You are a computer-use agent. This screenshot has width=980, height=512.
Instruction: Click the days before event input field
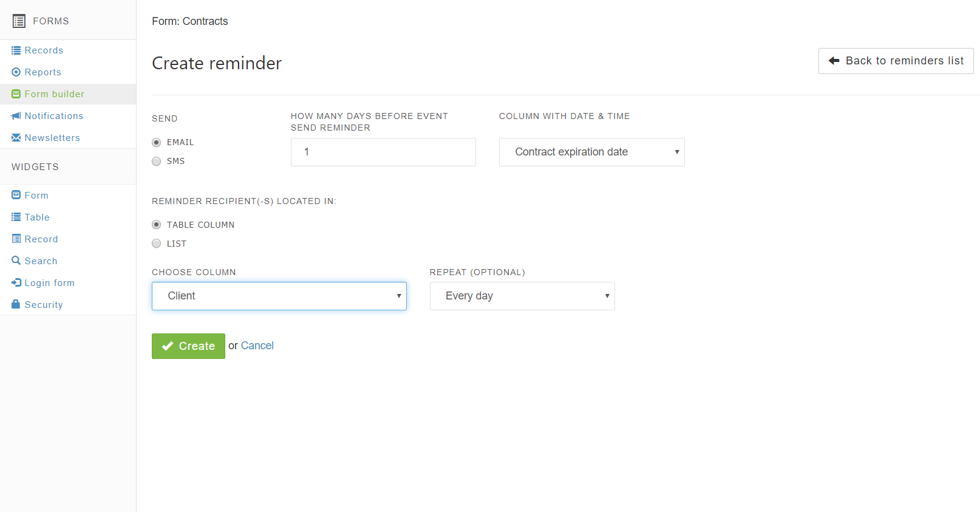click(x=383, y=152)
